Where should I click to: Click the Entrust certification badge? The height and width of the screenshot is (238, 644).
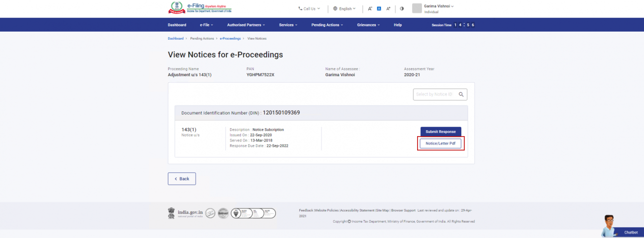(x=223, y=213)
